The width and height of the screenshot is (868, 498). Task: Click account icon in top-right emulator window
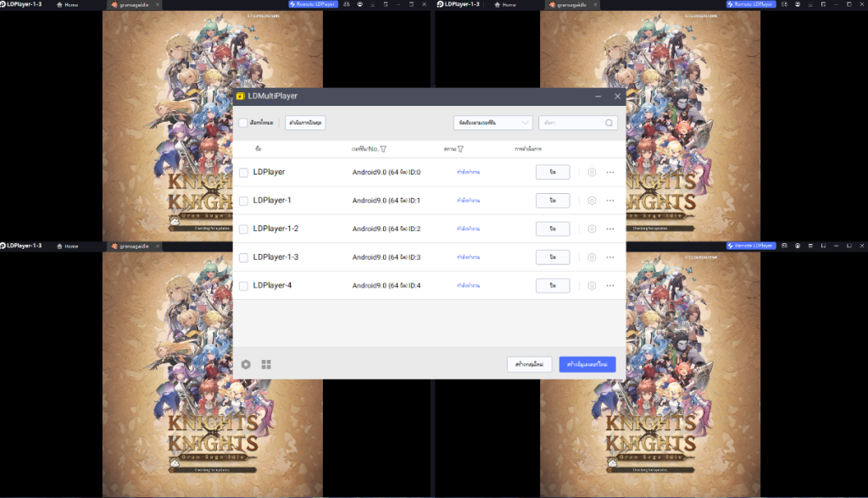click(798, 4)
